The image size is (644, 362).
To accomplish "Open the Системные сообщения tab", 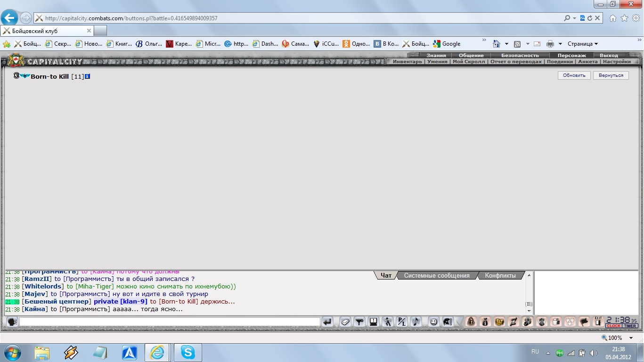I will pos(437,275).
